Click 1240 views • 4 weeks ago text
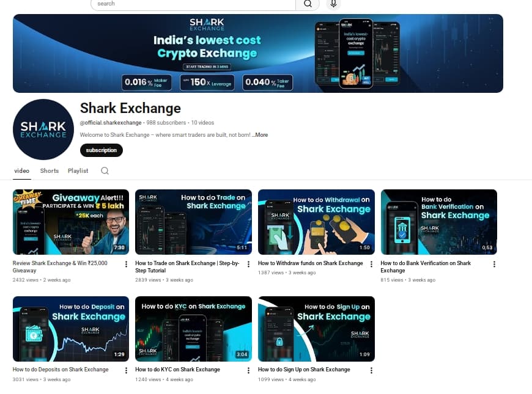This screenshot has width=532, height=394. coord(164,379)
